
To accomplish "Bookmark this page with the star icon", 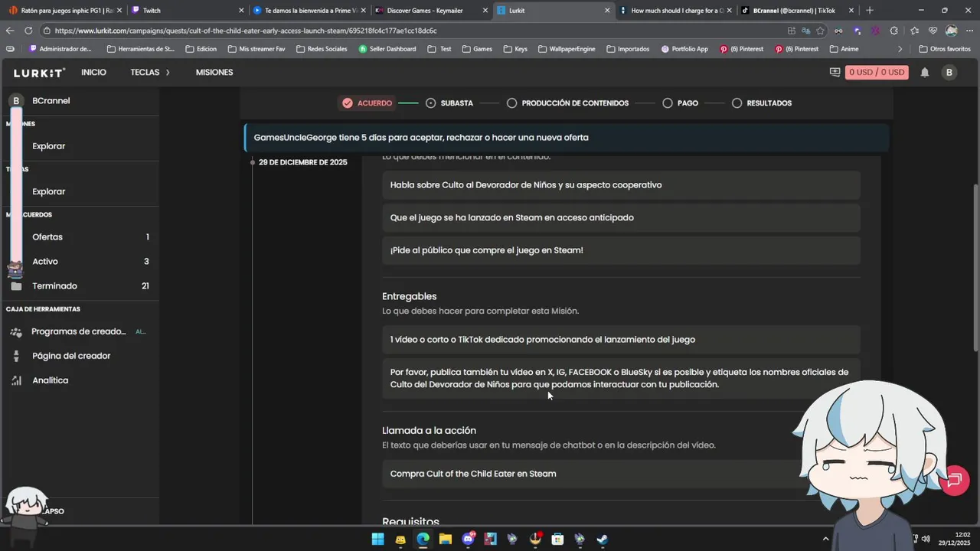I will (820, 31).
